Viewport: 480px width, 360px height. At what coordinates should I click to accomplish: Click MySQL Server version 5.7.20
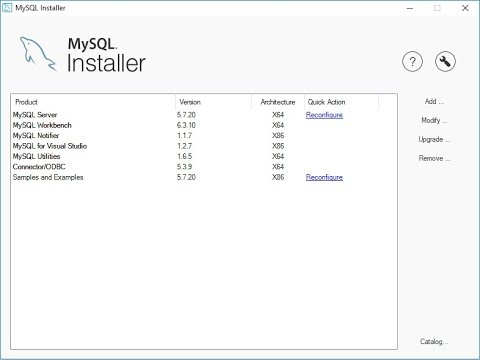point(186,115)
